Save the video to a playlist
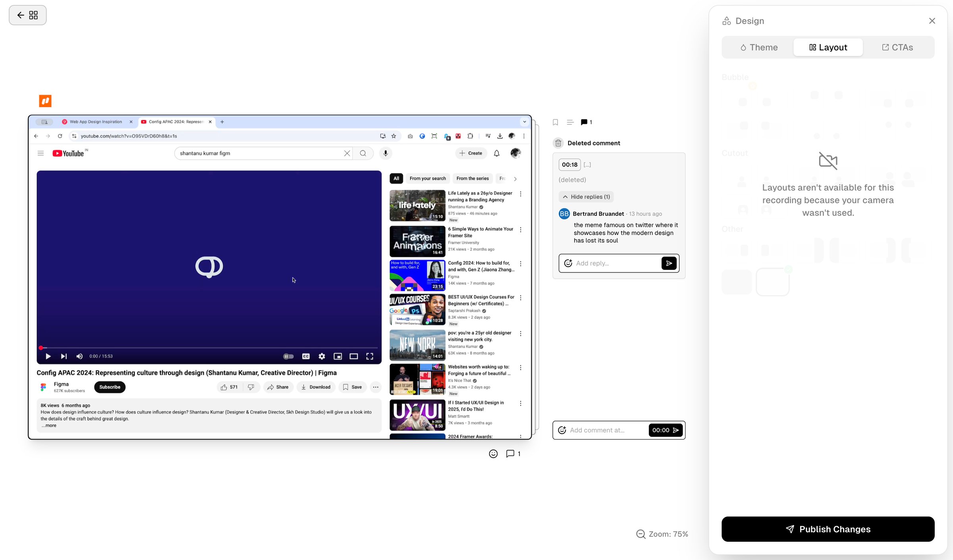The image size is (953, 560). click(352, 387)
